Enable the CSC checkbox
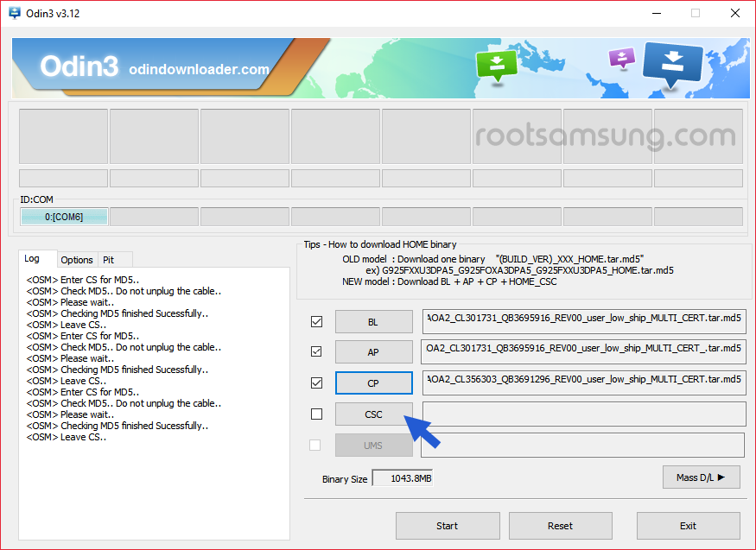Viewport: 756px width, 550px height. 317,414
